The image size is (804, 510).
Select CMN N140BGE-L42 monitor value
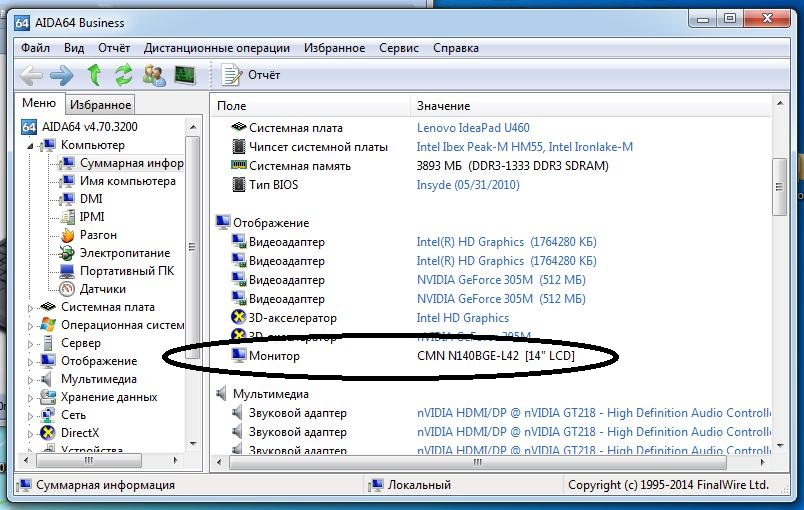tap(495, 356)
